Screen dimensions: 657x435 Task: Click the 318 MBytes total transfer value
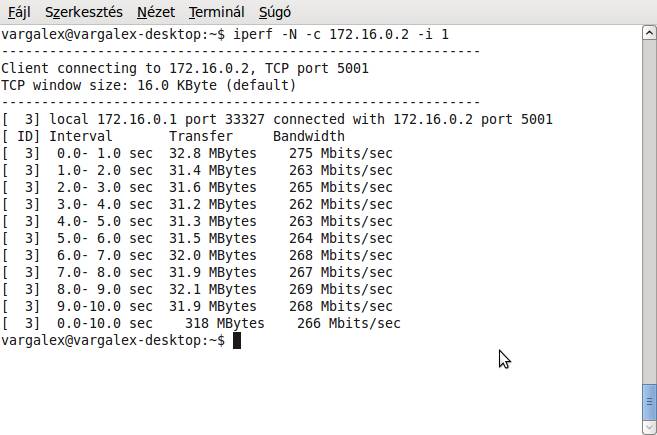tap(225, 323)
